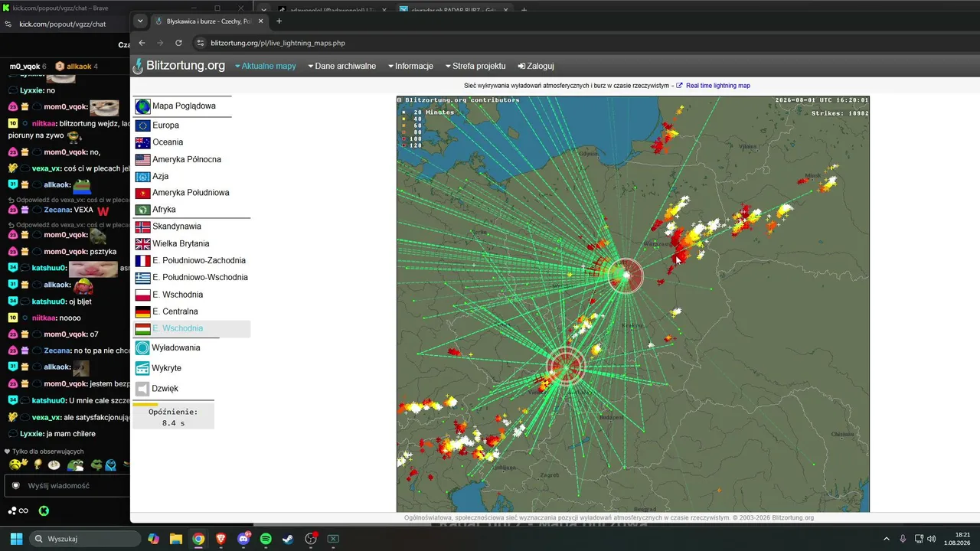Go back in the Blitzortung browser window

pyautogui.click(x=142, y=44)
